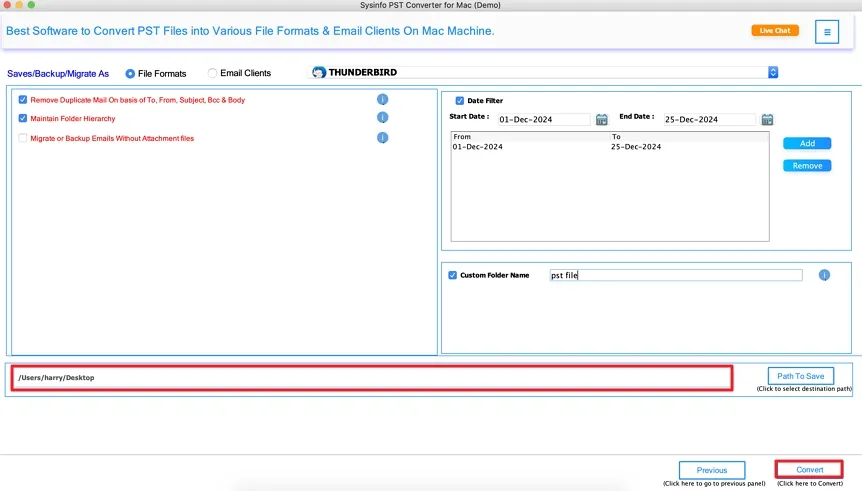The image size is (862, 491).
Task: Open the hamburger menu icon
Action: point(826,32)
